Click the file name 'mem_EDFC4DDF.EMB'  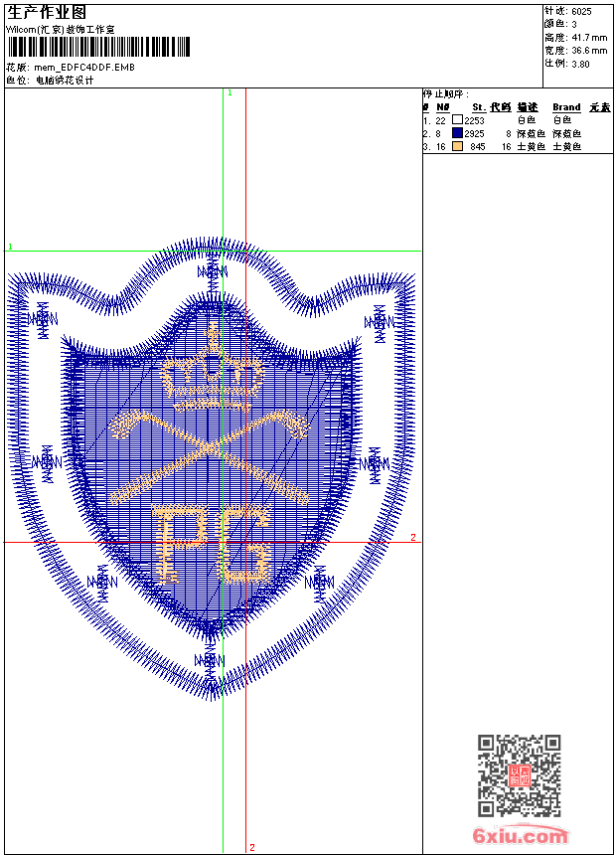point(84,68)
